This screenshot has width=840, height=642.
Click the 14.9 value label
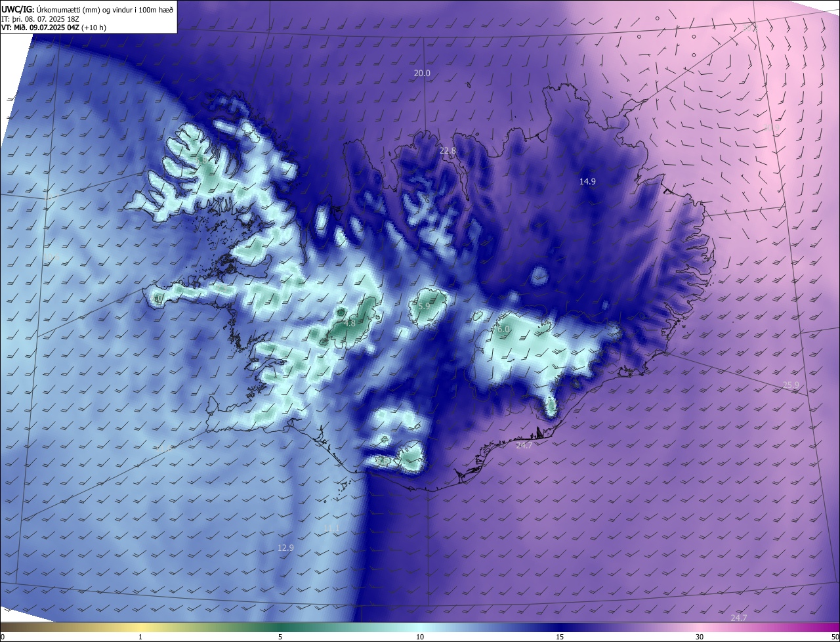click(x=587, y=182)
